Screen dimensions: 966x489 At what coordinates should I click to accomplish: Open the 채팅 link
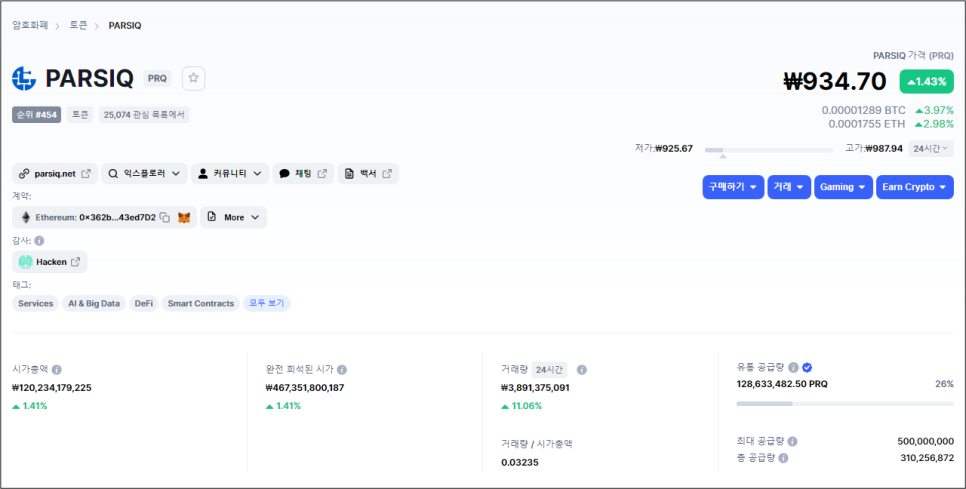click(x=303, y=174)
